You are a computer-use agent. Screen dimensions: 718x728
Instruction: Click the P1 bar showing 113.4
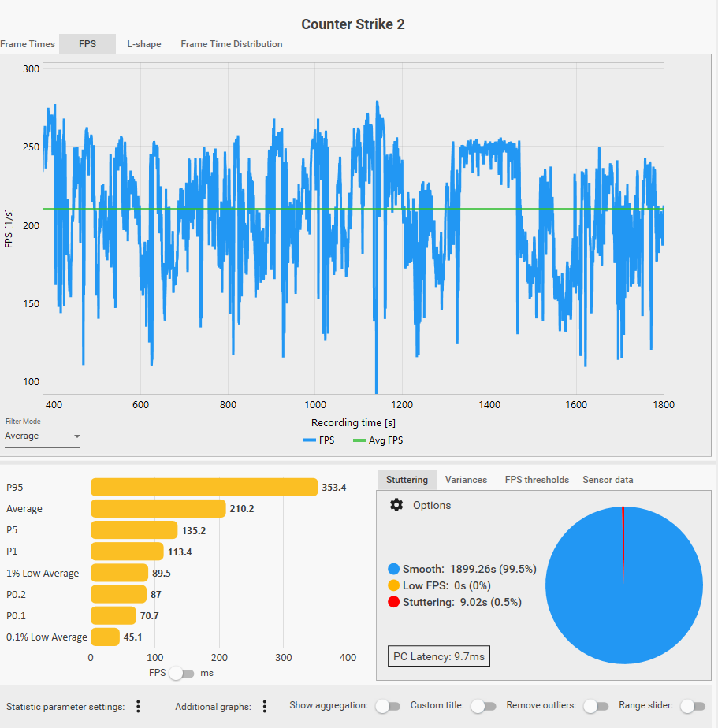127,551
